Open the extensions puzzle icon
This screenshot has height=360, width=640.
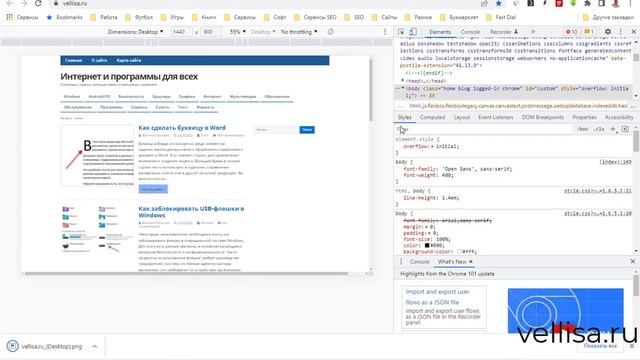click(587, 3)
